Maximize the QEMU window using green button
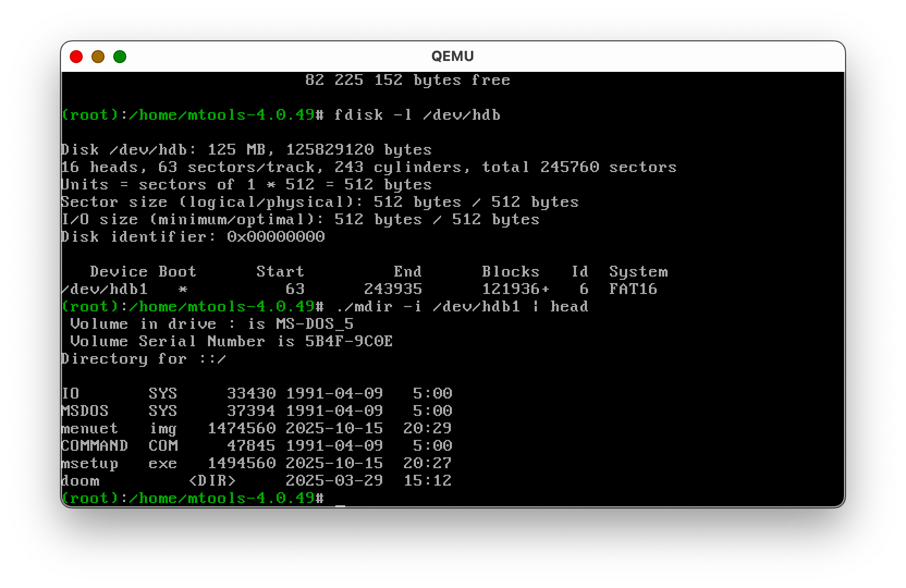This screenshot has height=588, width=906. click(x=120, y=57)
